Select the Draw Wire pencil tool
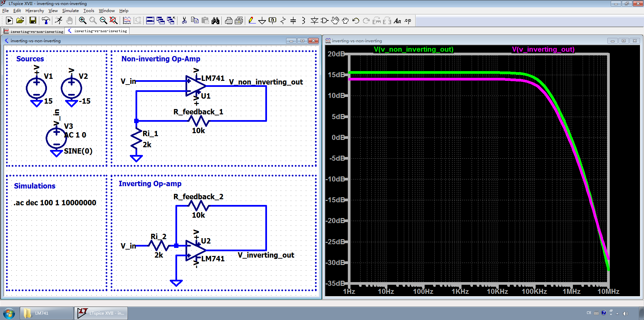The height and width of the screenshot is (320, 644). [252, 21]
